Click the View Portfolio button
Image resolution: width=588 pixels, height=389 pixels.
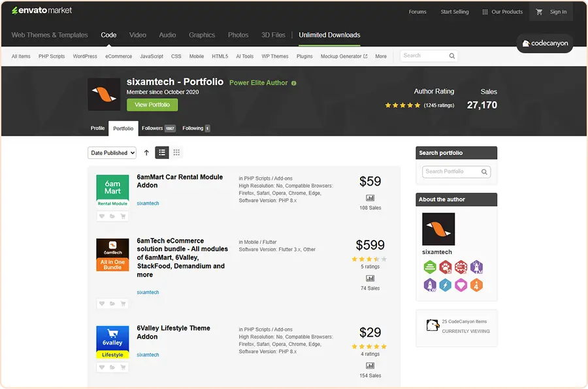(152, 105)
